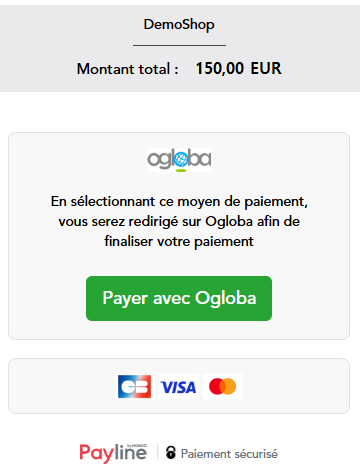Click the globe inside Ogloba logo
Image resolution: width=360 pixels, height=475 pixels.
coord(181,159)
